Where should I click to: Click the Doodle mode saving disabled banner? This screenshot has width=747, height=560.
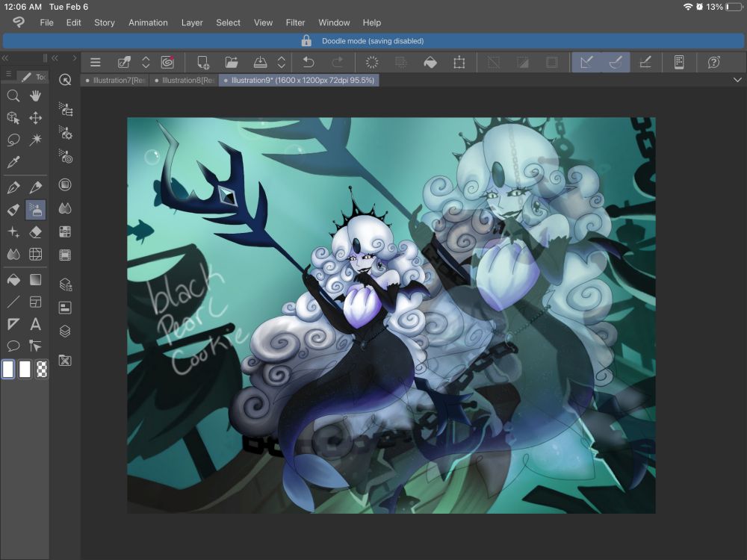tap(373, 41)
